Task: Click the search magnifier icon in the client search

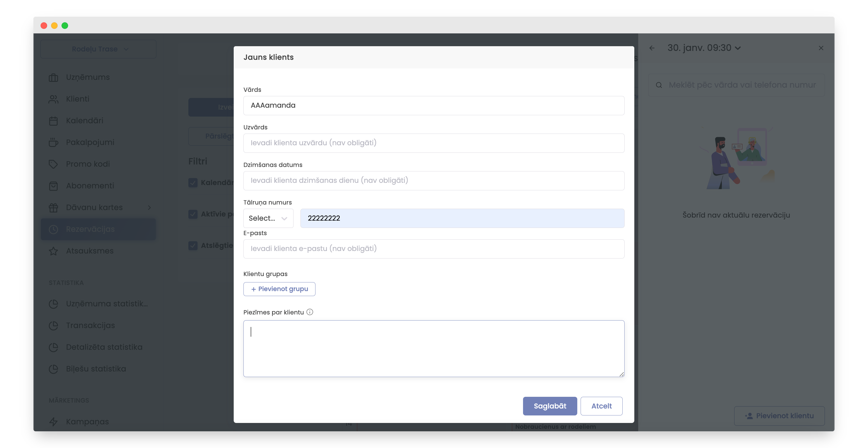Action: tap(659, 85)
